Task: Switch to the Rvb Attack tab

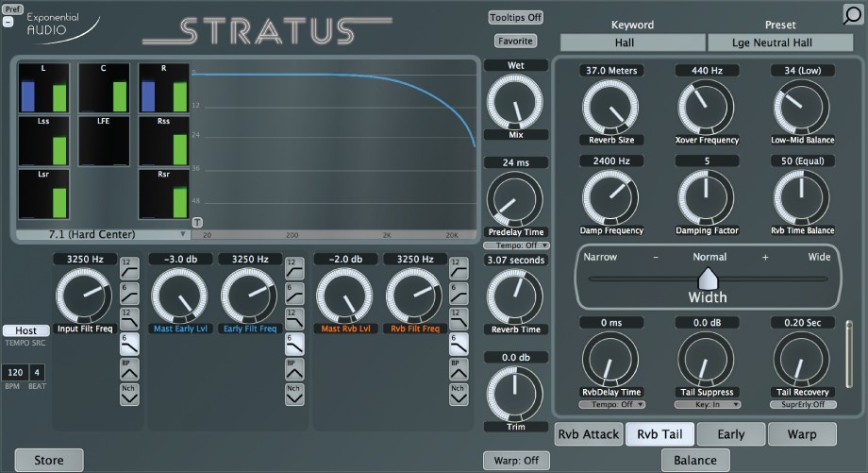Action: tap(589, 434)
